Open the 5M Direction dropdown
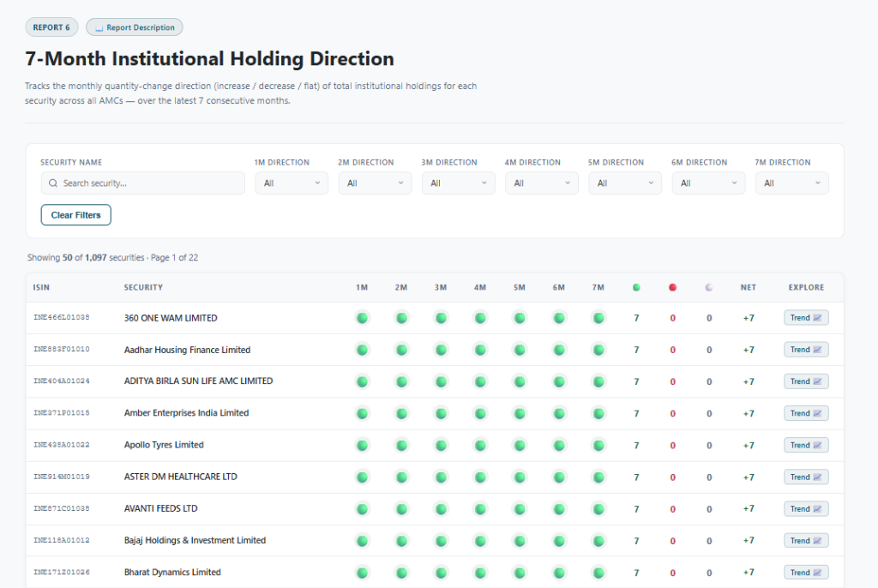 pyautogui.click(x=625, y=183)
